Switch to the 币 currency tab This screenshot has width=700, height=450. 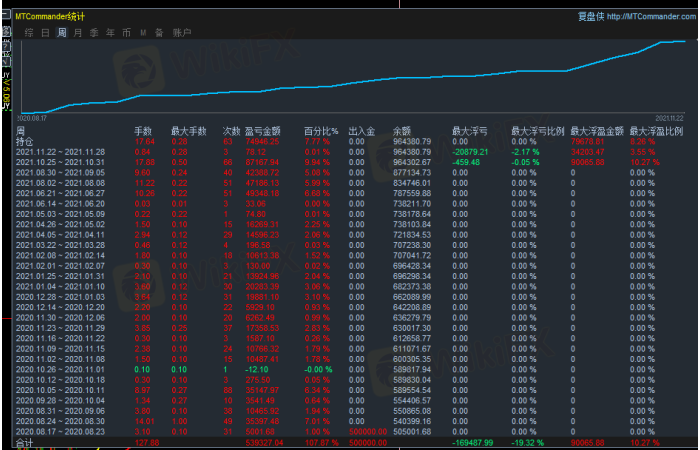click(x=126, y=33)
